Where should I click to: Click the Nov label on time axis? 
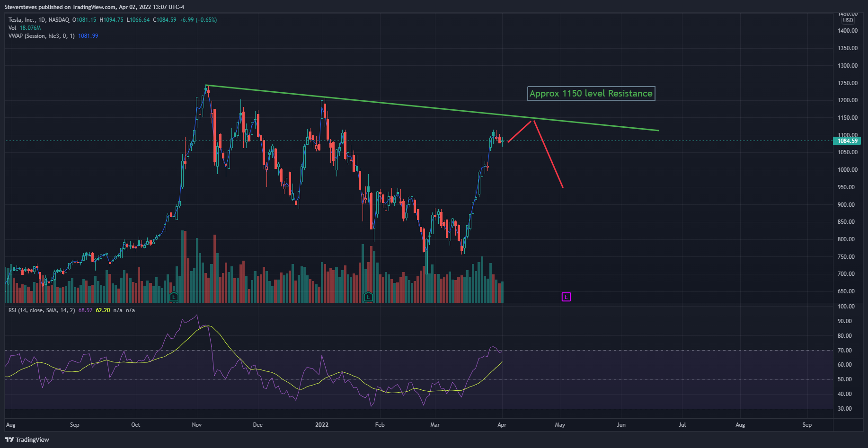(x=197, y=425)
